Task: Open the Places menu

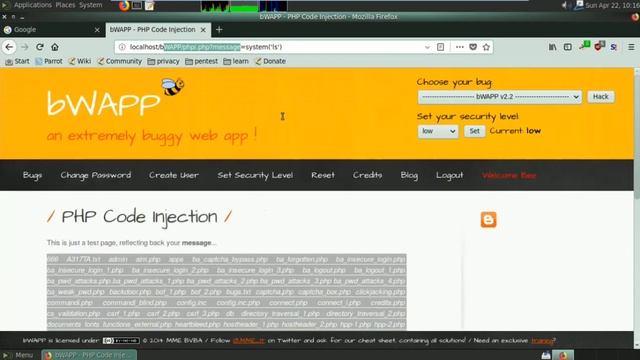Action: pos(65,5)
